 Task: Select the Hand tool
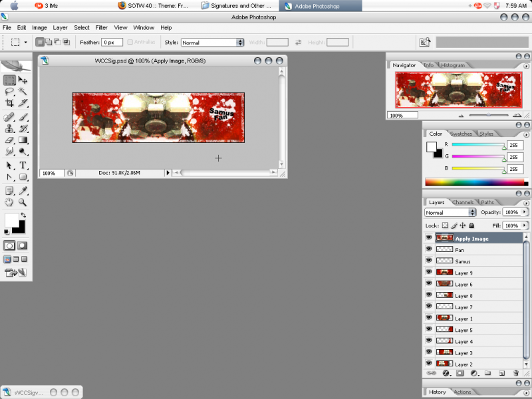9,203
